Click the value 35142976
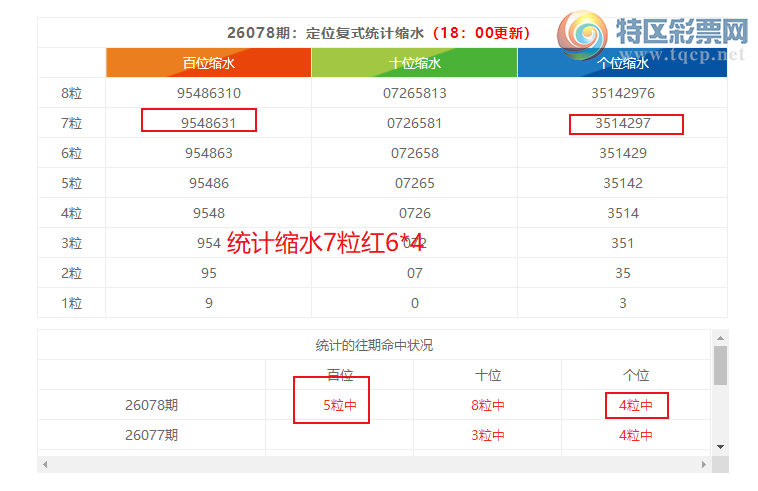758x491 pixels. point(623,93)
